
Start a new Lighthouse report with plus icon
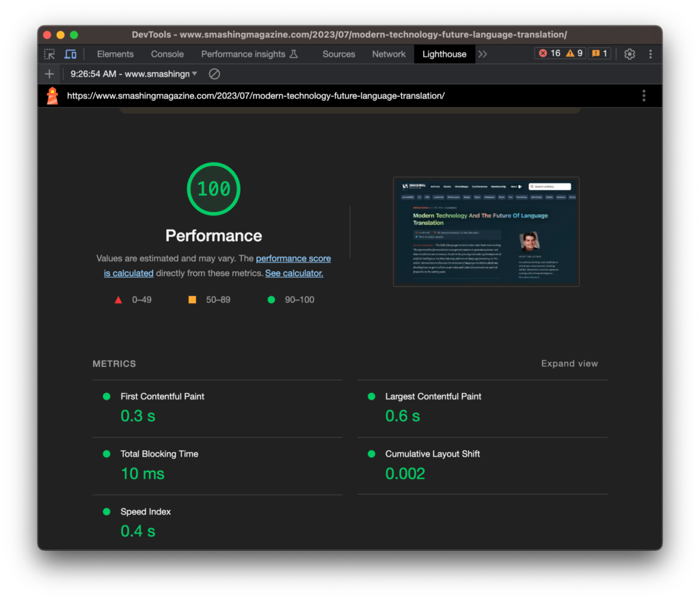[x=49, y=74]
